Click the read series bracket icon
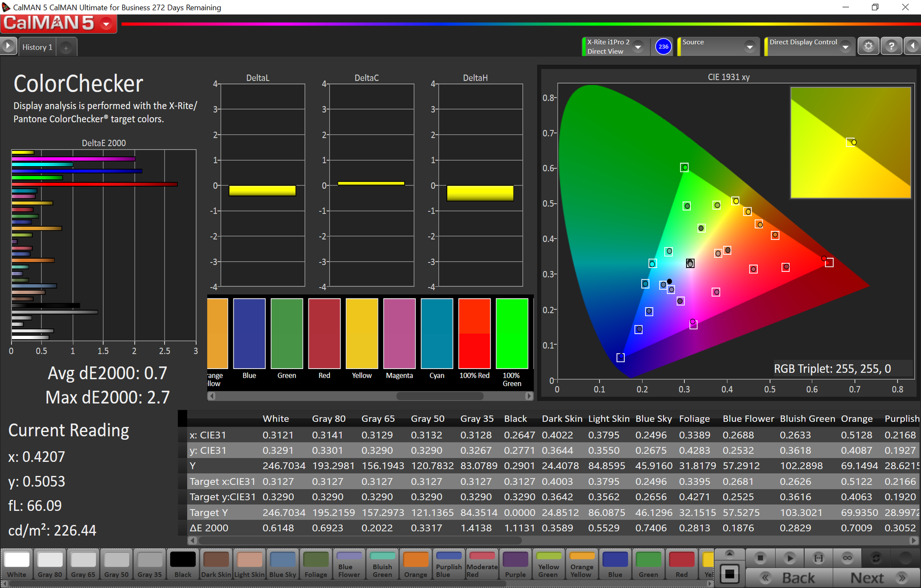 click(x=819, y=558)
